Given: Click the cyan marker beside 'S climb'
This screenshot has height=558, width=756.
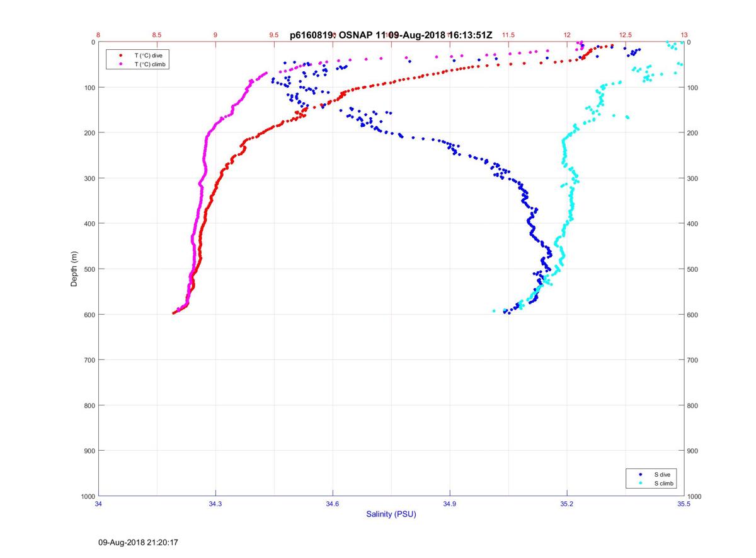Looking at the screenshot, I should coord(641,483).
